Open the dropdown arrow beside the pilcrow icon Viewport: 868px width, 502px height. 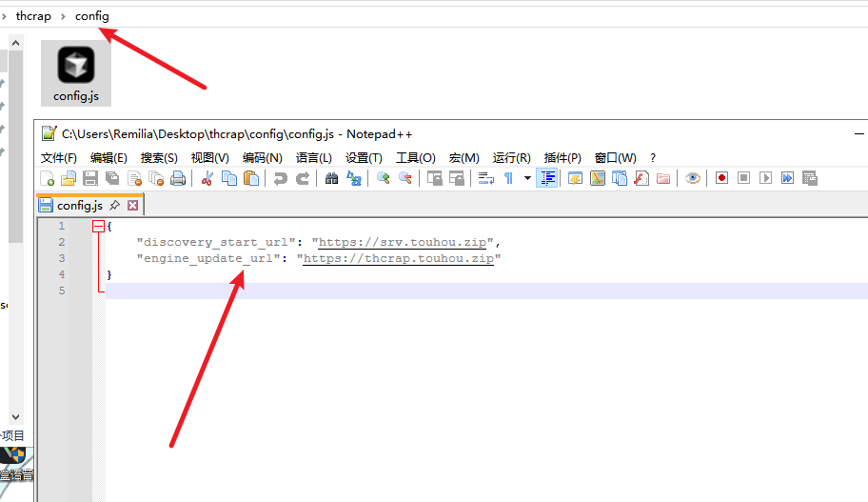(527, 178)
